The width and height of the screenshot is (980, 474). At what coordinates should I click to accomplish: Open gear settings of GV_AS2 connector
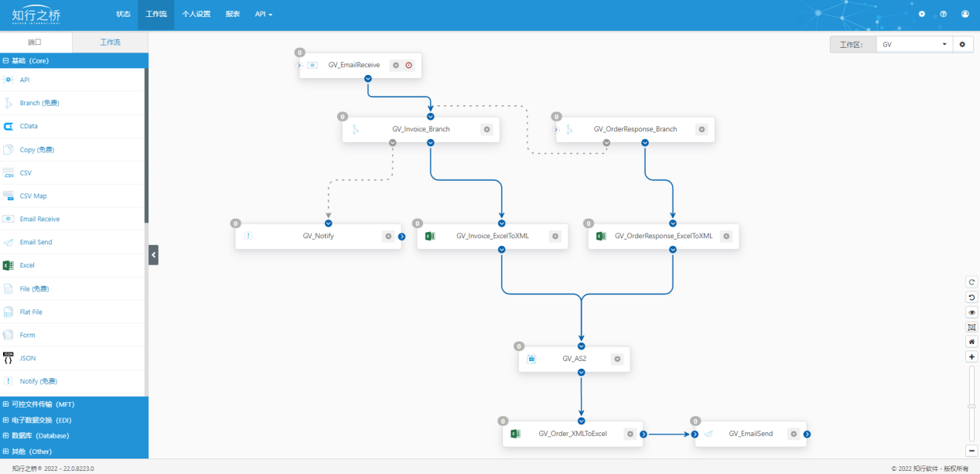point(617,359)
